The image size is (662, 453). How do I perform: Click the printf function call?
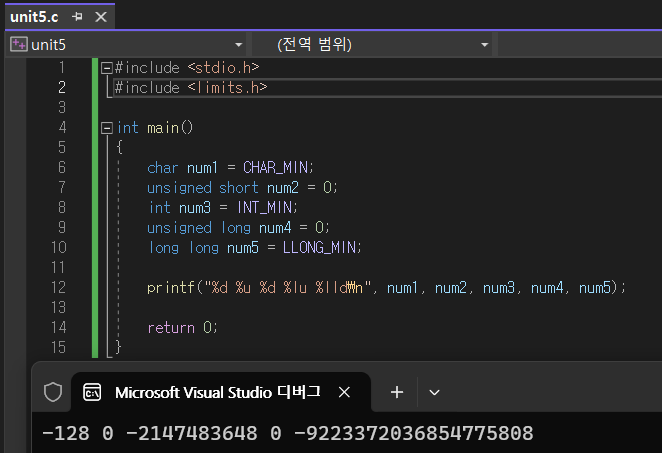(171, 288)
